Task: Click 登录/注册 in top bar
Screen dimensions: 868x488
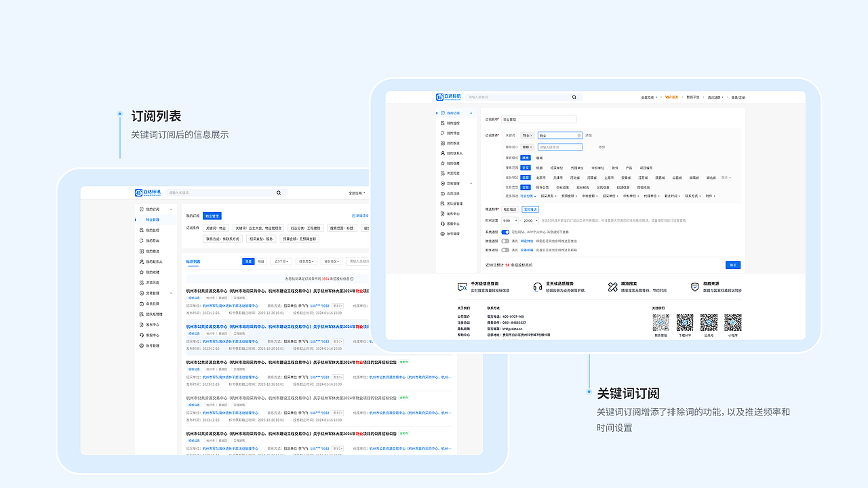Action: click(x=738, y=97)
